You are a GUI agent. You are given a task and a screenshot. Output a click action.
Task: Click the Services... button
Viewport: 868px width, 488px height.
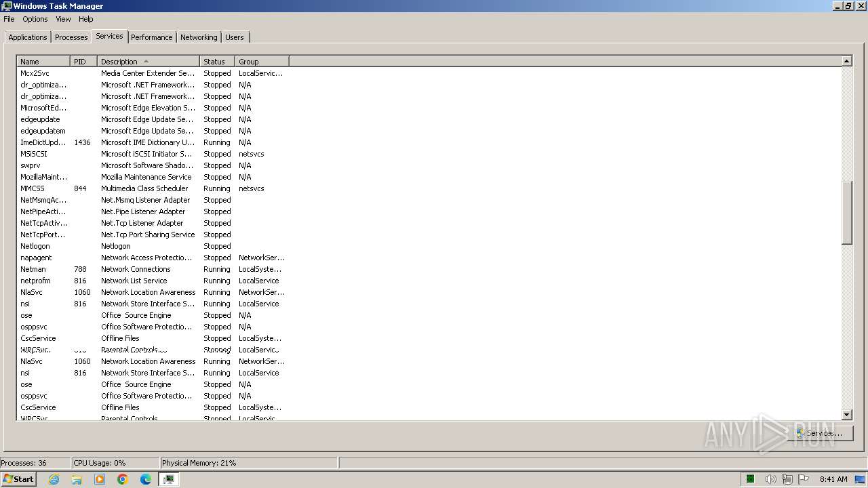pos(819,433)
